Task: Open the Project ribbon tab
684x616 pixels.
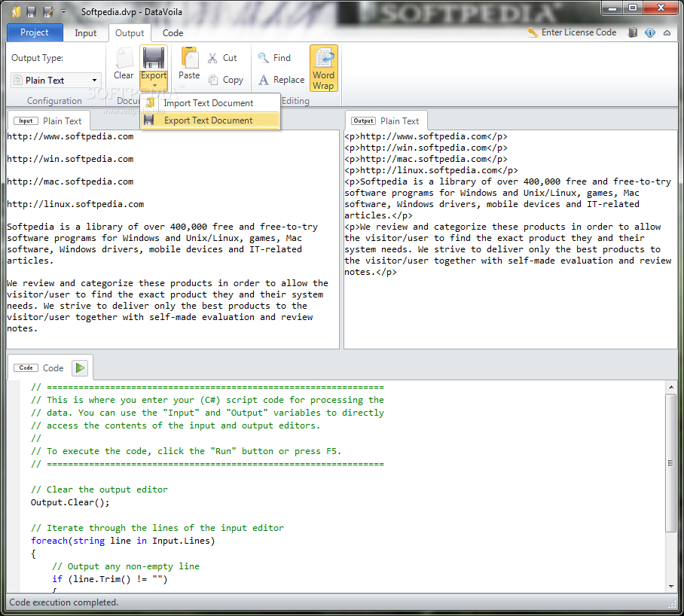Action: (35, 32)
